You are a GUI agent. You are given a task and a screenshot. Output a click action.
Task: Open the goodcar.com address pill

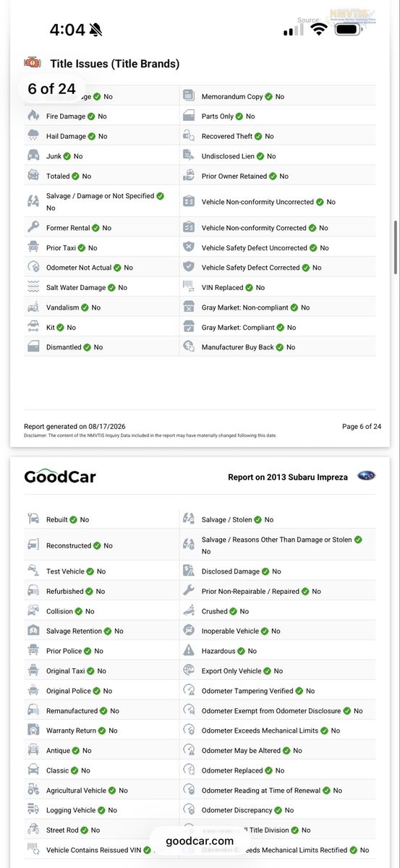click(x=200, y=841)
